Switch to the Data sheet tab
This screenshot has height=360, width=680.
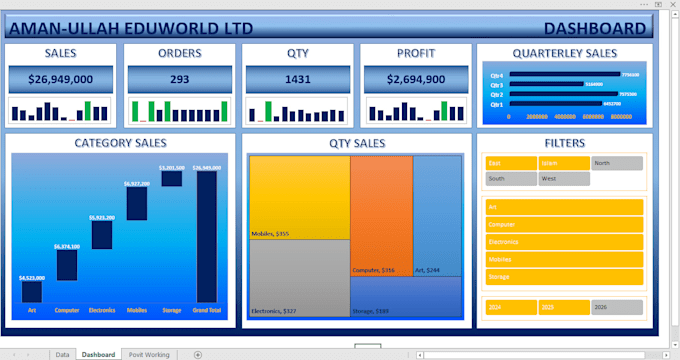point(62,354)
